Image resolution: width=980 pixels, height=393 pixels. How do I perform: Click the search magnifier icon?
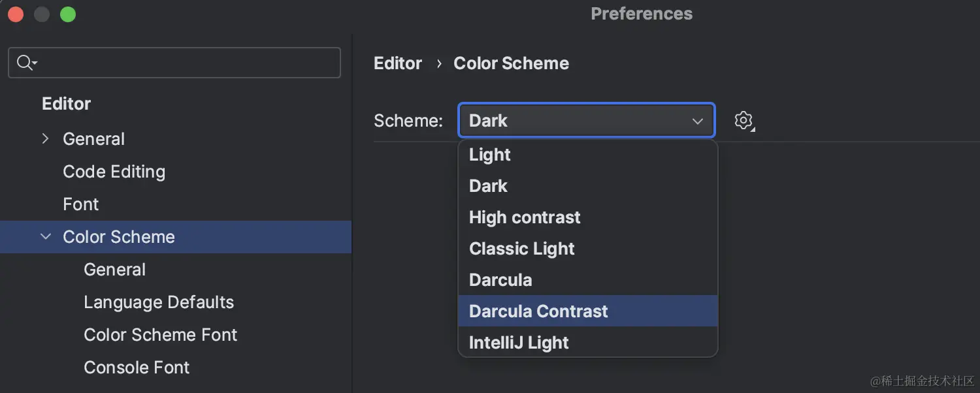25,63
